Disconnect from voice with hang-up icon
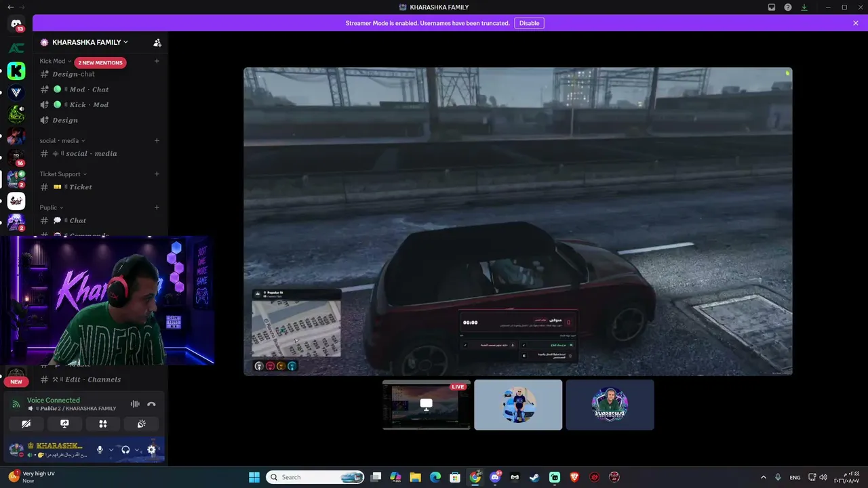 click(151, 404)
